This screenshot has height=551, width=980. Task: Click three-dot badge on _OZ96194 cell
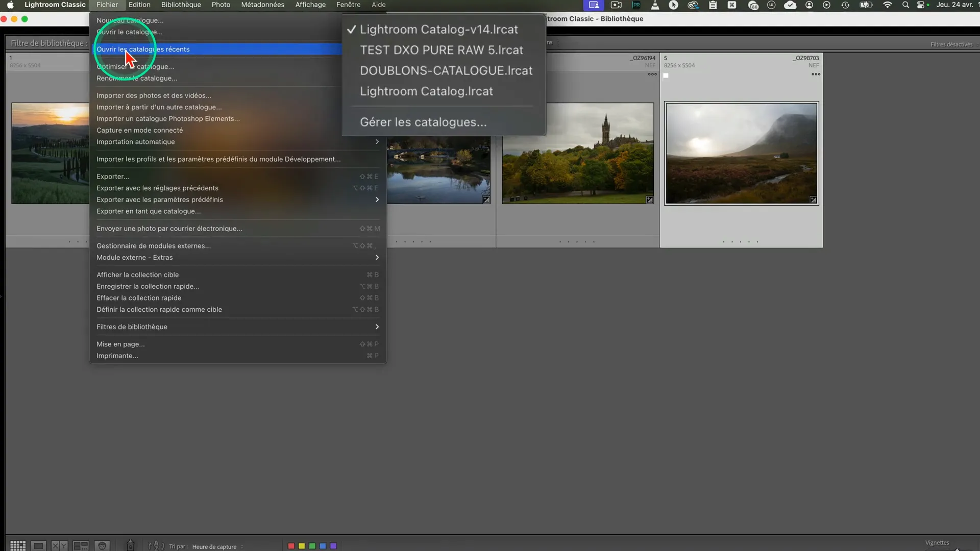[652, 74]
